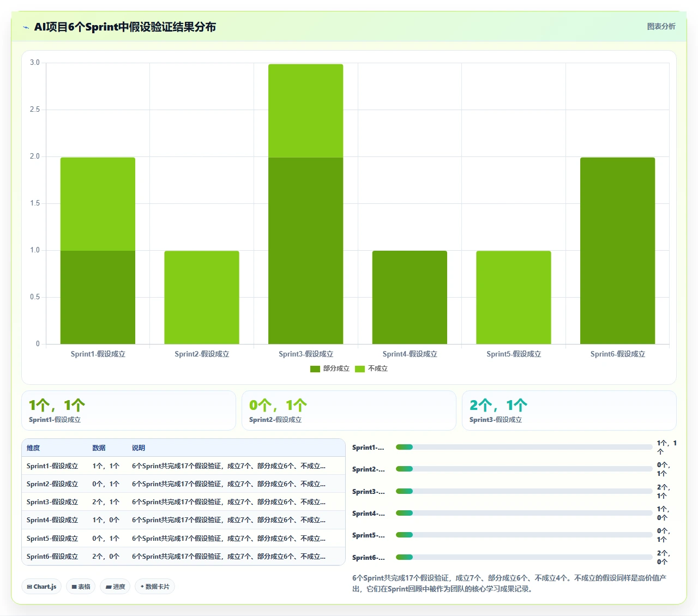Select the Chart.js tag chip
This screenshot has width=698, height=616.
click(41, 587)
